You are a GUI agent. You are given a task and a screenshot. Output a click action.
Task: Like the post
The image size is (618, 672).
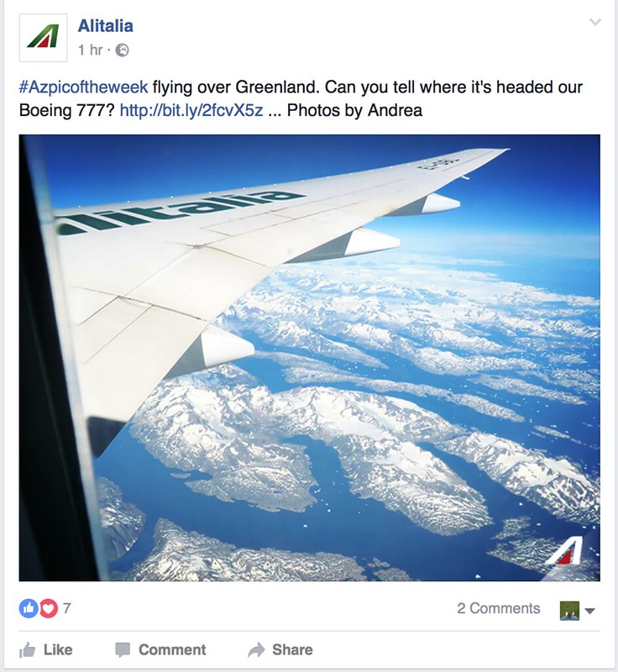coord(46,649)
